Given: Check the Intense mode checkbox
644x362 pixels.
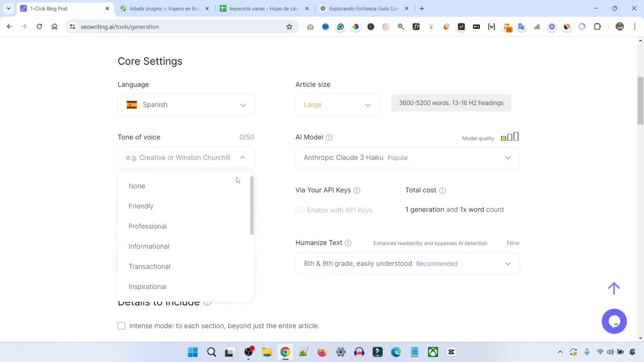Looking at the screenshot, I should (x=121, y=326).
